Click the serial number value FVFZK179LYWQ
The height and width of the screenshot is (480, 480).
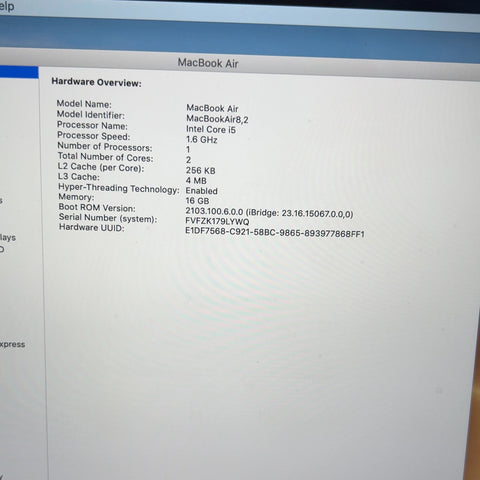[217, 221]
